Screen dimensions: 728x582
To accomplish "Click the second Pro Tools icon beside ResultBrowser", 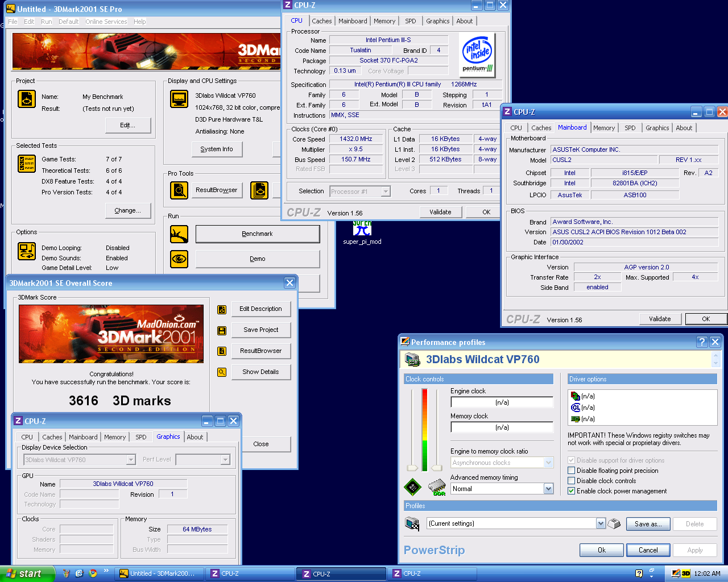I will (x=259, y=190).
